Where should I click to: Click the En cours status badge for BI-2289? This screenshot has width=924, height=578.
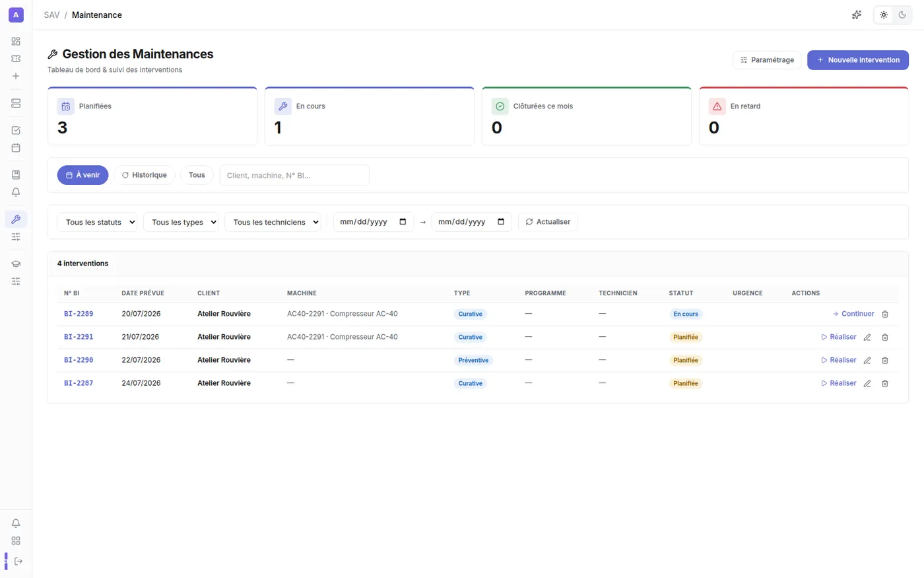686,314
